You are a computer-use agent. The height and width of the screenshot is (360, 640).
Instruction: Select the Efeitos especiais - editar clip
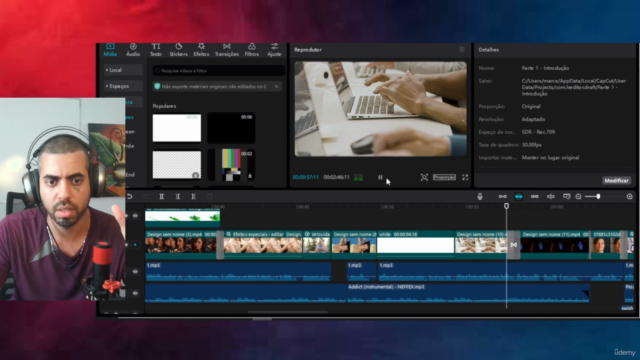click(x=263, y=244)
